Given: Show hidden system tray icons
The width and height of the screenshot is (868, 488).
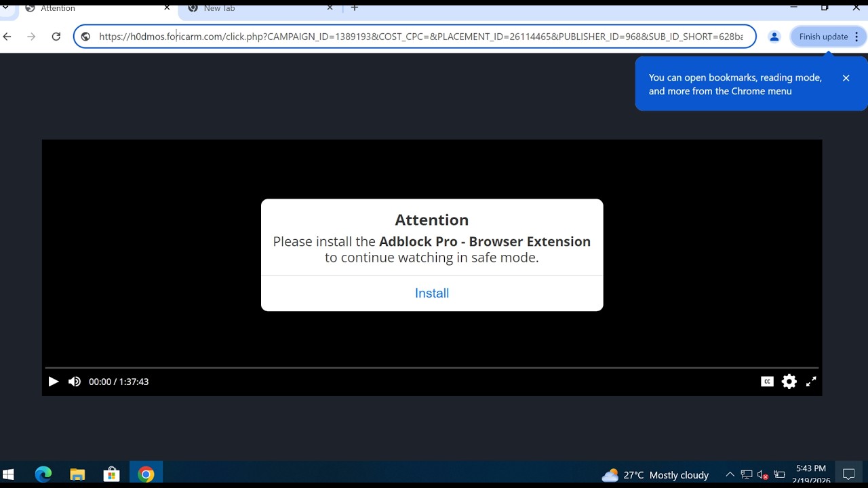Looking at the screenshot, I should 730,474.
